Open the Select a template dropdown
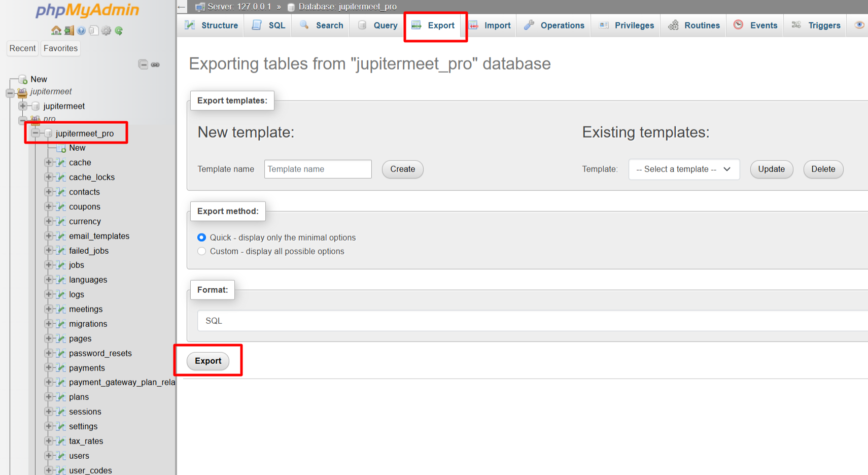 click(683, 169)
